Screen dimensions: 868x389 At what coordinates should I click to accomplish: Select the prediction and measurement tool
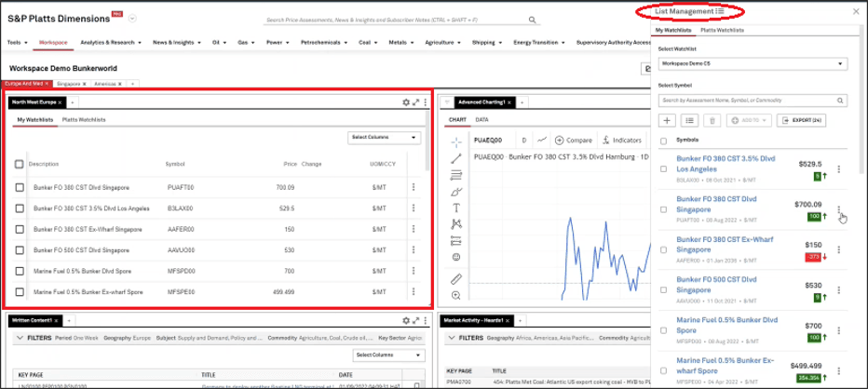(x=456, y=241)
